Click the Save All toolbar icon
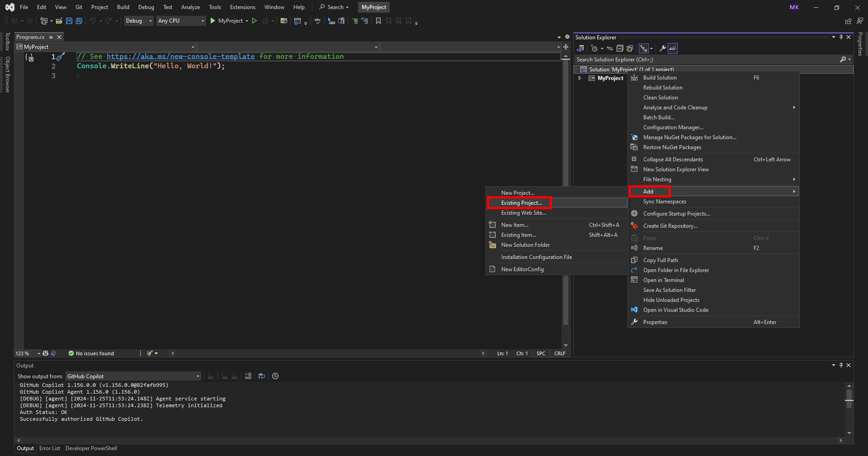The height and width of the screenshot is (456, 868). click(x=79, y=21)
